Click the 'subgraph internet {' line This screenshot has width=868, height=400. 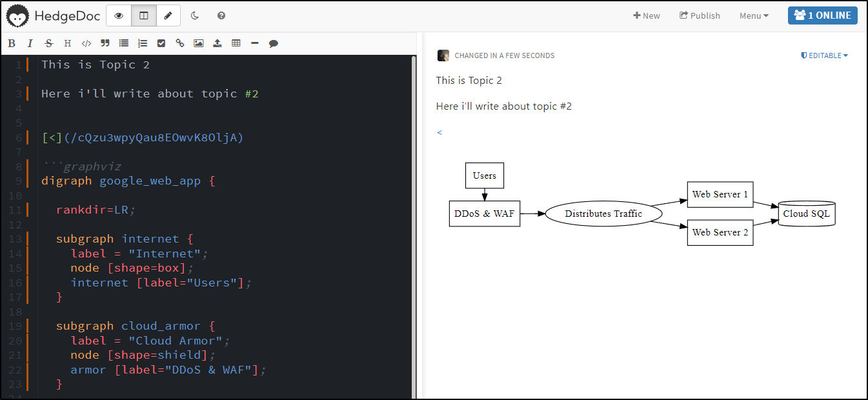pos(125,239)
